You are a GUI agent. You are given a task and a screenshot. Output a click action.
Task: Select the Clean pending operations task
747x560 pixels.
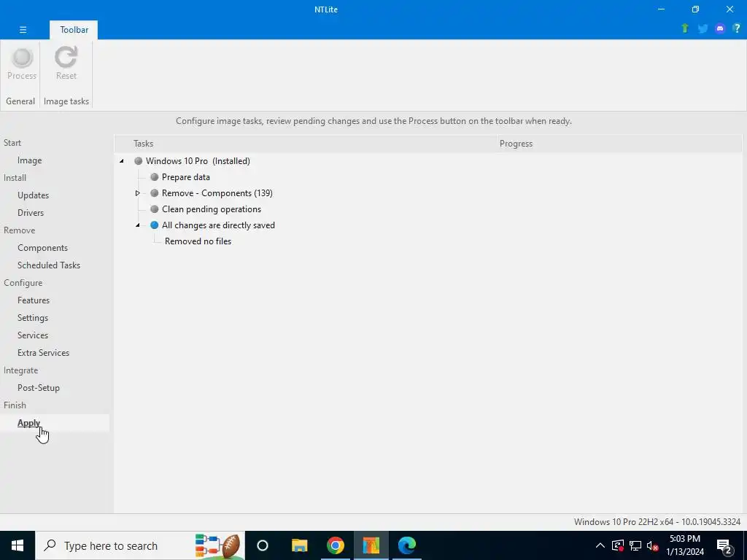tap(211, 209)
